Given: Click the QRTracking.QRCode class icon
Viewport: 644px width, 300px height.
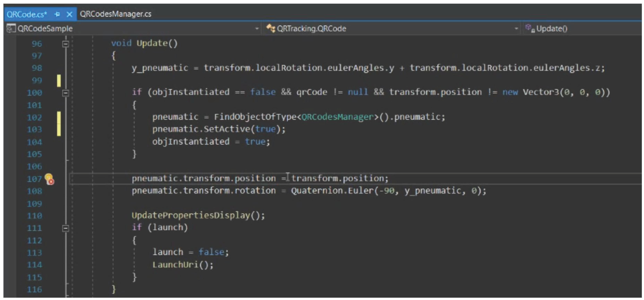Looking at the screenshot, I should tap(270, 28).
